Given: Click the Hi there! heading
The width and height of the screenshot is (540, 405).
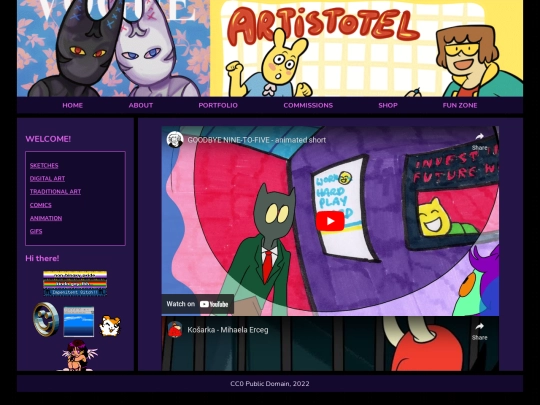Looking at the screenshot, I should pos(42,258).
